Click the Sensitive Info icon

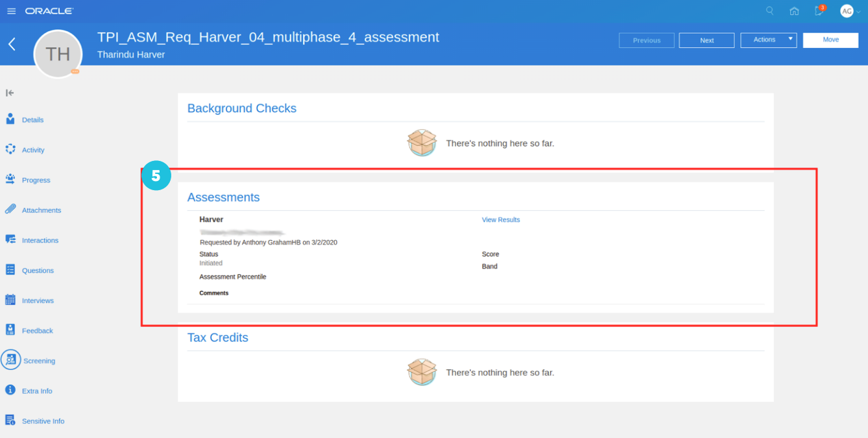pos(10,420)
